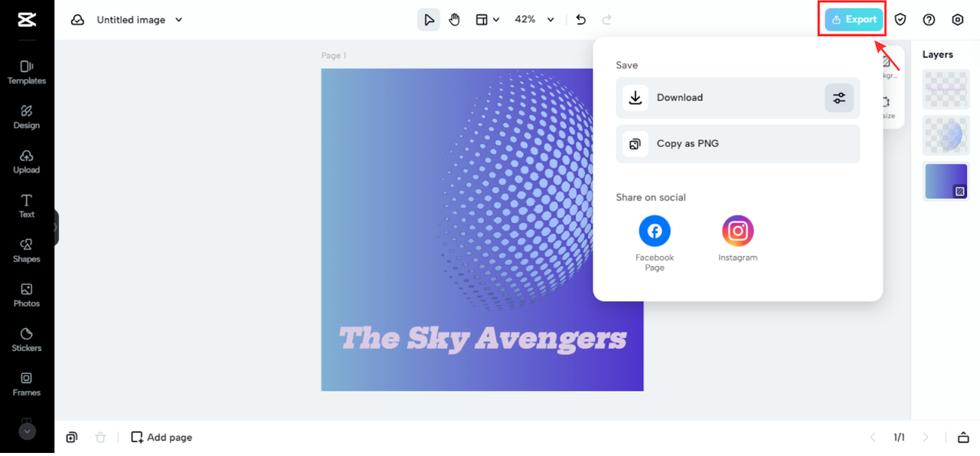
Task: Select the text layer thumbnail
Action: click(946, 89)
